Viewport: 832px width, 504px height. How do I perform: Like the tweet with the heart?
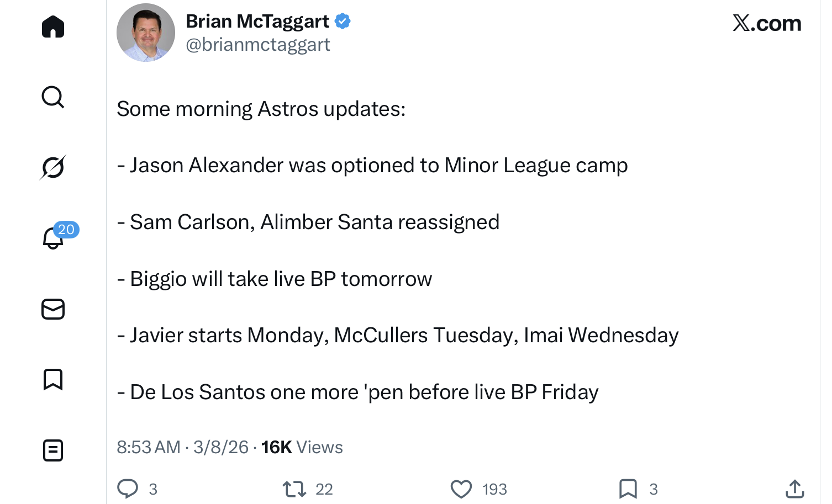[461, 489]
